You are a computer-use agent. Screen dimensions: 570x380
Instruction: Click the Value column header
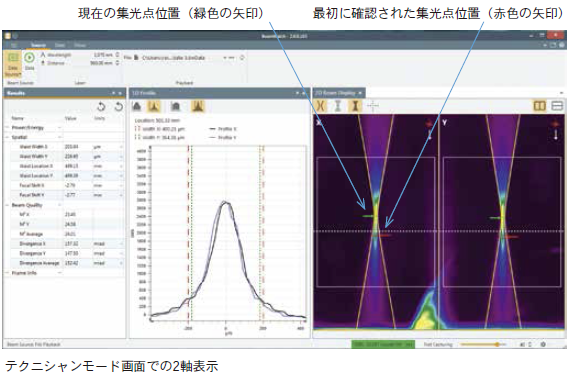[71, 118]
